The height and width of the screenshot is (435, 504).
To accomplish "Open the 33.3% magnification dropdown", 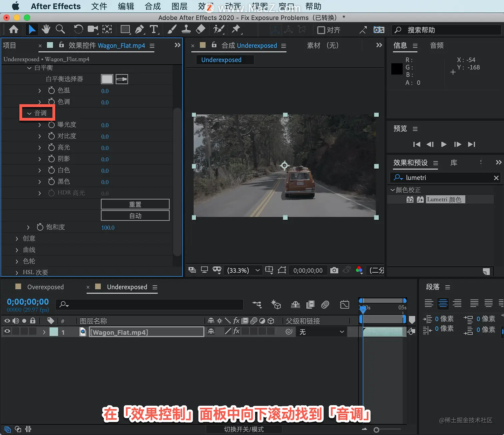I will click(x=243, y=270).
